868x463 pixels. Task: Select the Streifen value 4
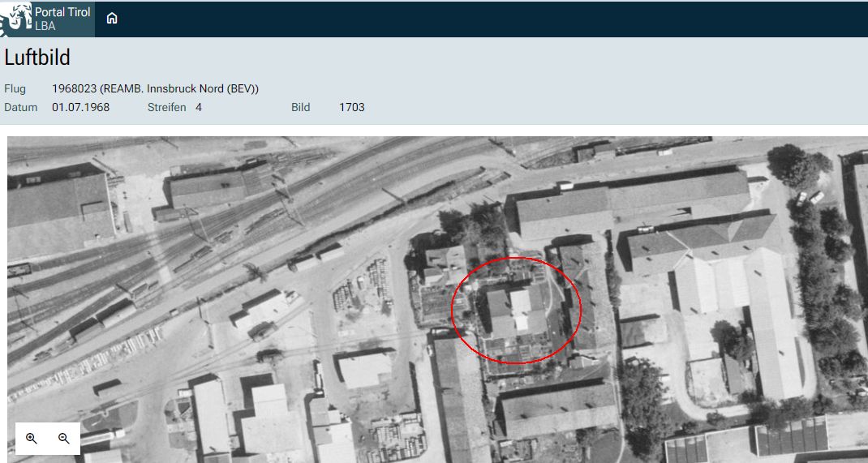[x=198, y=107]
